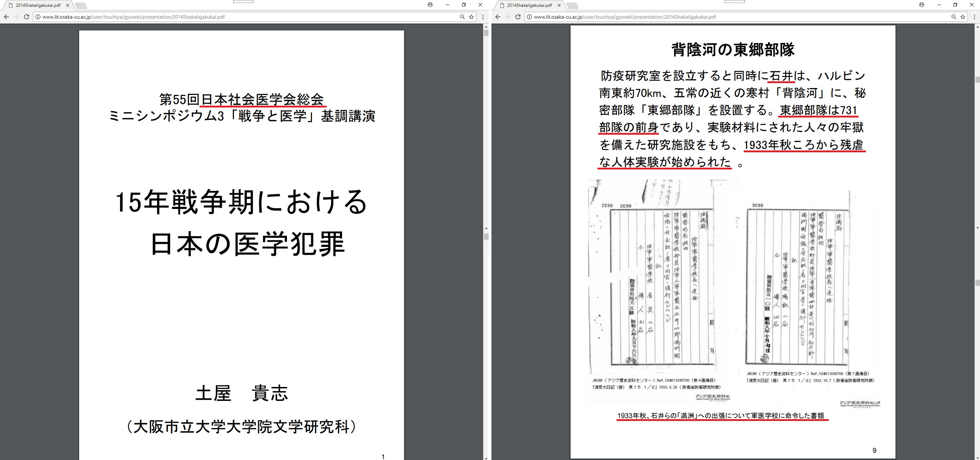The height and width of the screenshot is (460, 980).
Task: Open zoom indicator in right address bar
Action: tap(954, 17)
